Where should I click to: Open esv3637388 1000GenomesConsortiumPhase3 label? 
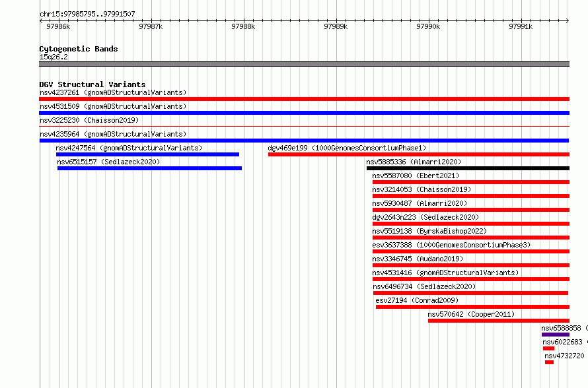tap(451, 245)
